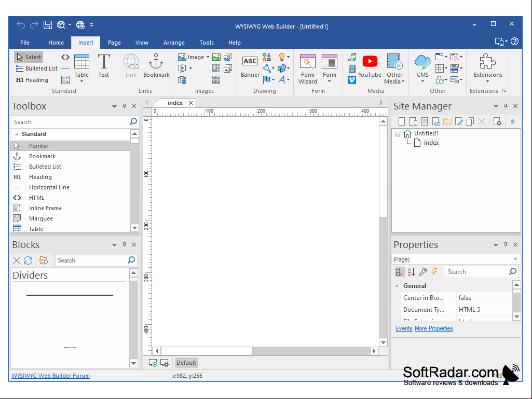Open the More Properties link

(x=433, y=328)
